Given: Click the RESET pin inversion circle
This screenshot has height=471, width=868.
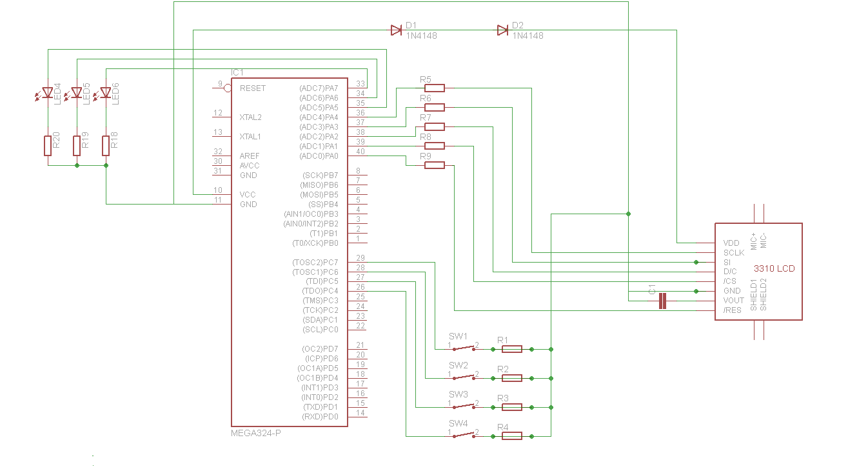Looking at the screenshot, I should [228, 88].
